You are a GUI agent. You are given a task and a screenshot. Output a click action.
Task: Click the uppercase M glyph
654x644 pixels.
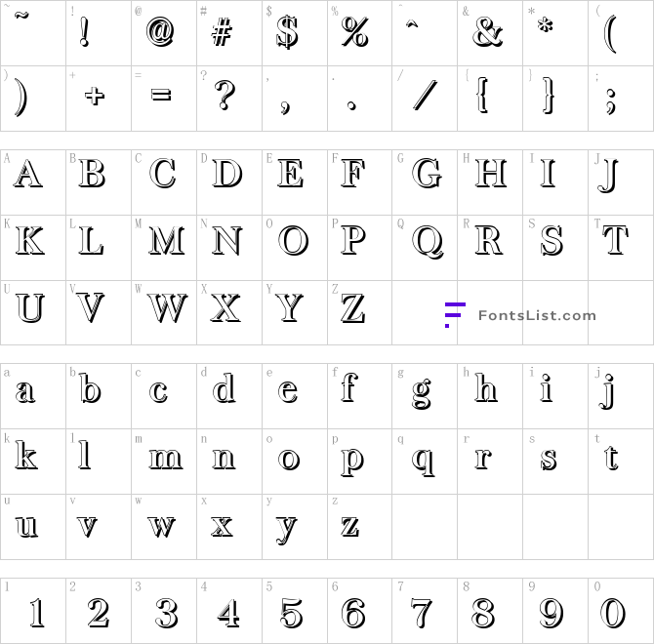(167, 240)
